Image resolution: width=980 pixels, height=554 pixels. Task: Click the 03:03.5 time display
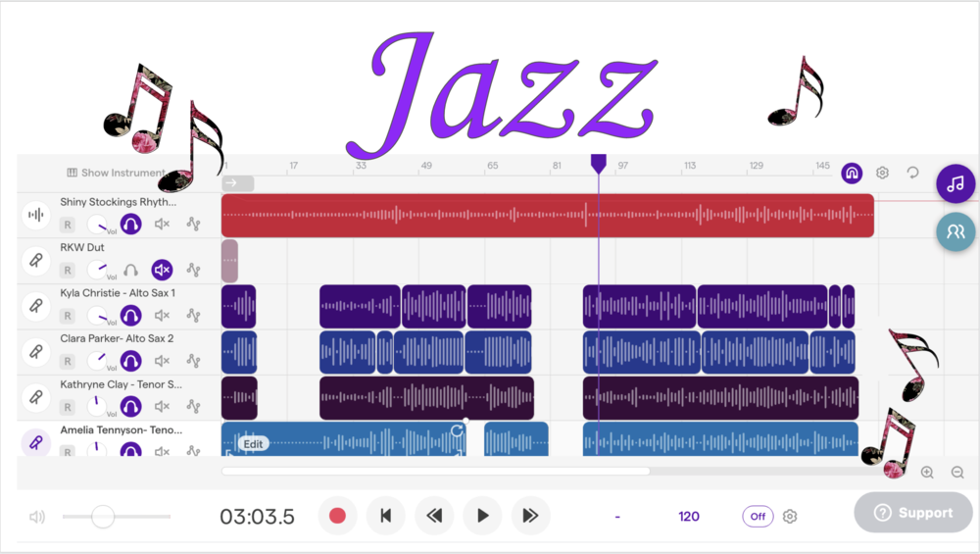coord(257,517)
